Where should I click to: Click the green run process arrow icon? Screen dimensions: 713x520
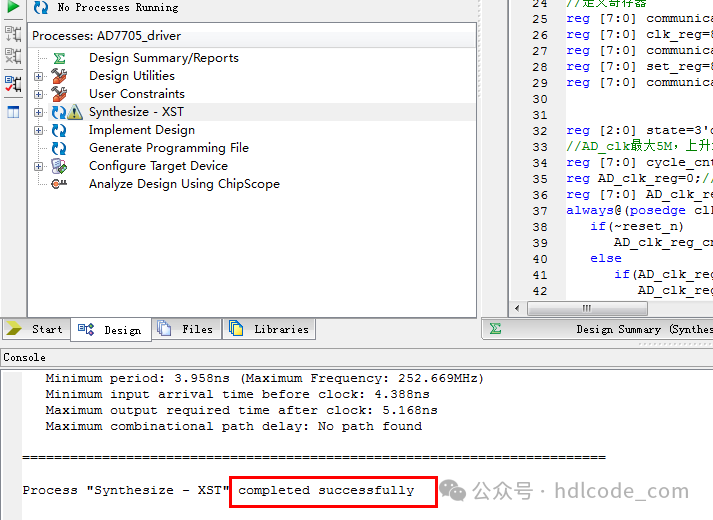13,6
